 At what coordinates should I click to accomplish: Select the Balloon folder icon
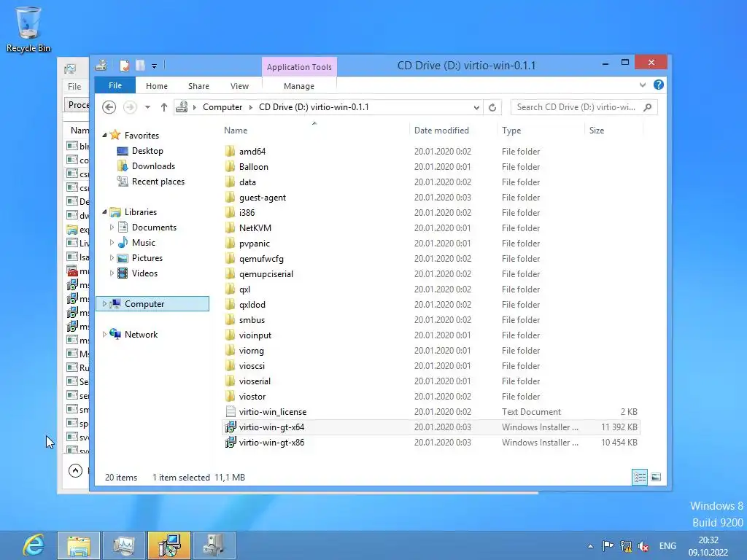(230, 166)
